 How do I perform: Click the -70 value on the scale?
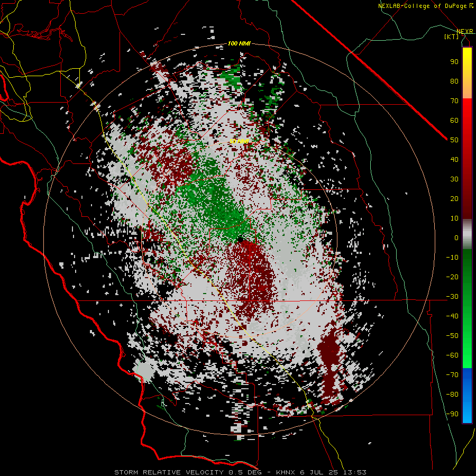(452, 375)
